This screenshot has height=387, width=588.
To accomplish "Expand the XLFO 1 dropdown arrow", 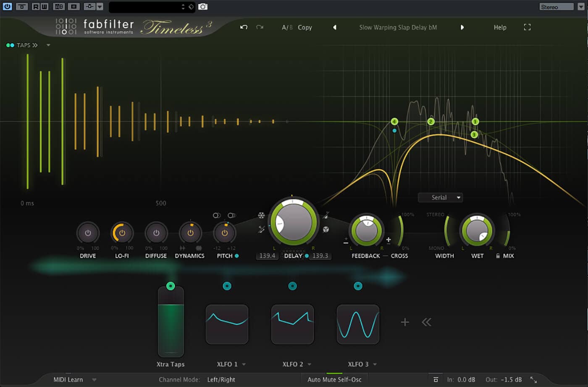I will 244,364.
